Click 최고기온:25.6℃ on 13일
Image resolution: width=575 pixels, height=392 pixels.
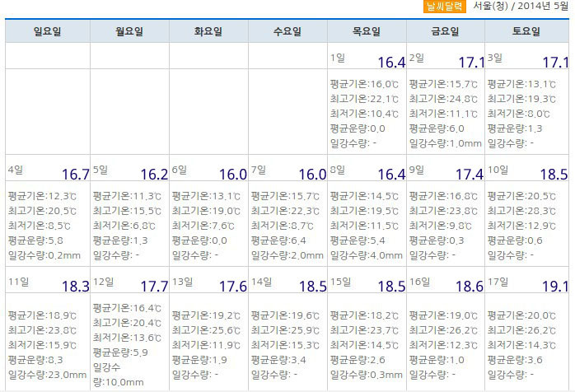coord(206,330)
